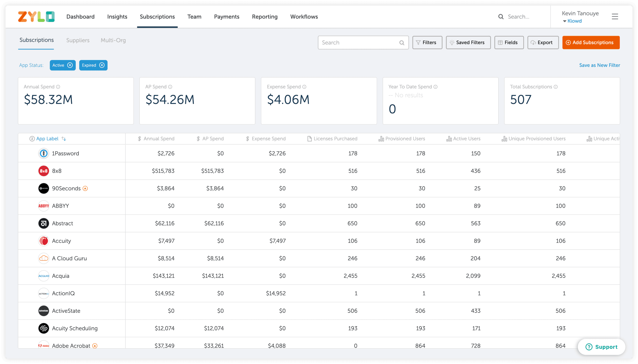The width and height of the screenshot is (638, 364).
Task: Switch to the Suppliers tab
Action: pyautogui.click(x=78, y=40)
